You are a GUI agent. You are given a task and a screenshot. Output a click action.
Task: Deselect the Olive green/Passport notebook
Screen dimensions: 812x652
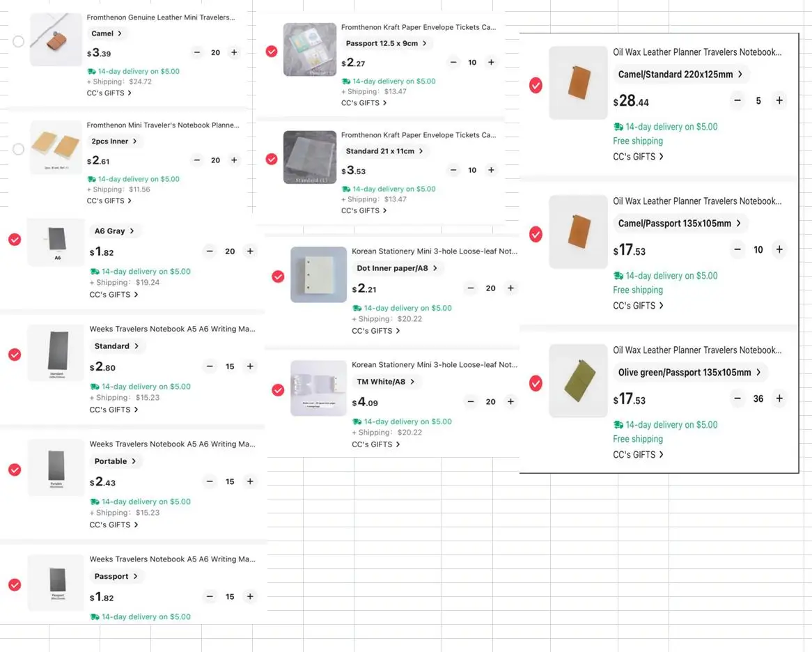536,383
